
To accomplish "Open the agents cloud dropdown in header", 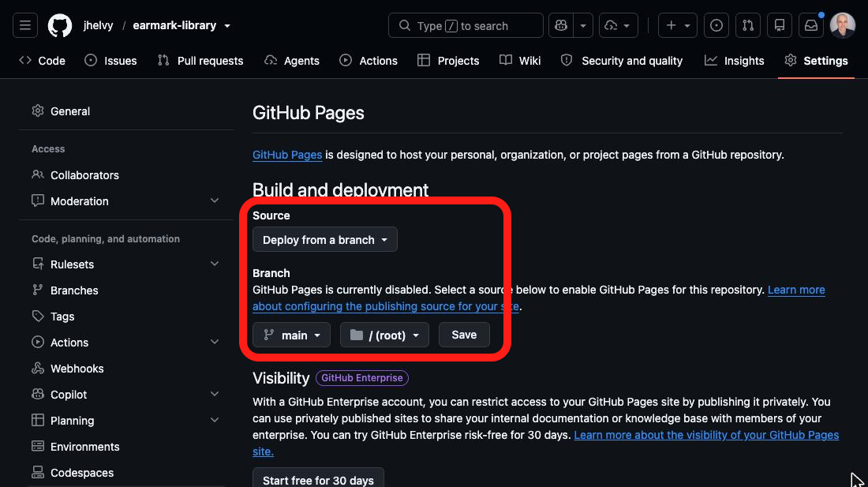I will [x=618, y=25].
